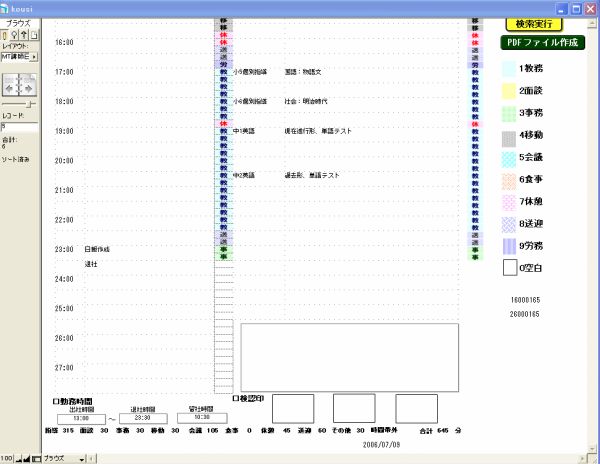Select the 2面談 yellow swatch
Screen dimensions: 600x464
(x=508, y=91)
